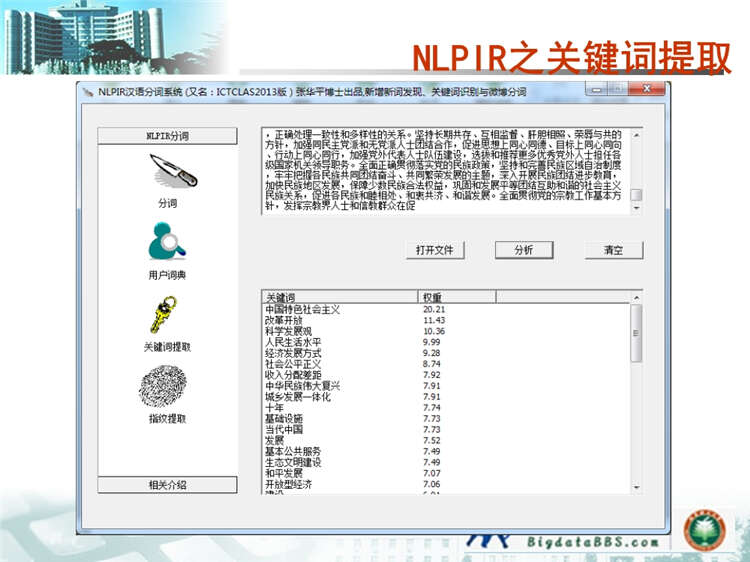Image resolution: width=750 pixels, height=562 pixels.
Task: Expand the NLPIR分词 panel header
Action: (x=167, y=136)
